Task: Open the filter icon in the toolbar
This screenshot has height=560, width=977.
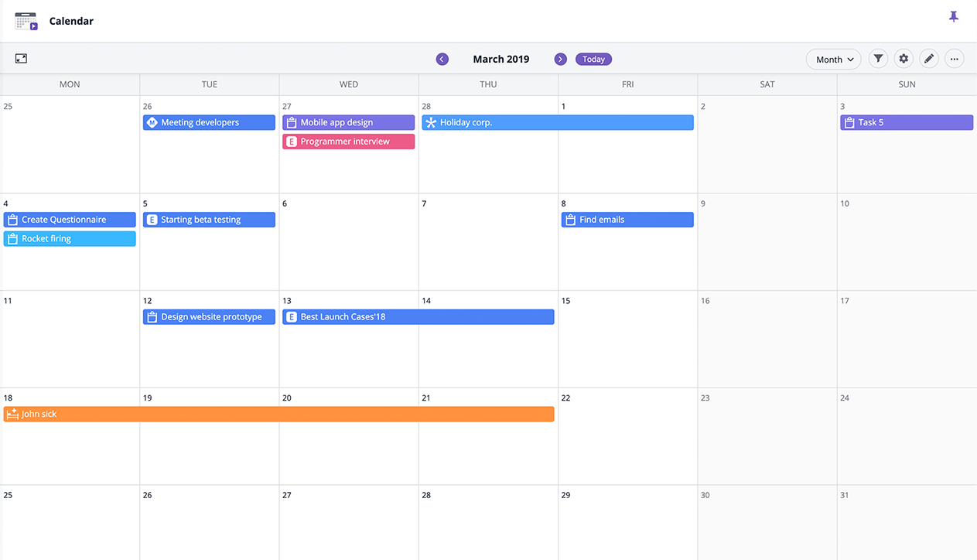Action: 878,58
